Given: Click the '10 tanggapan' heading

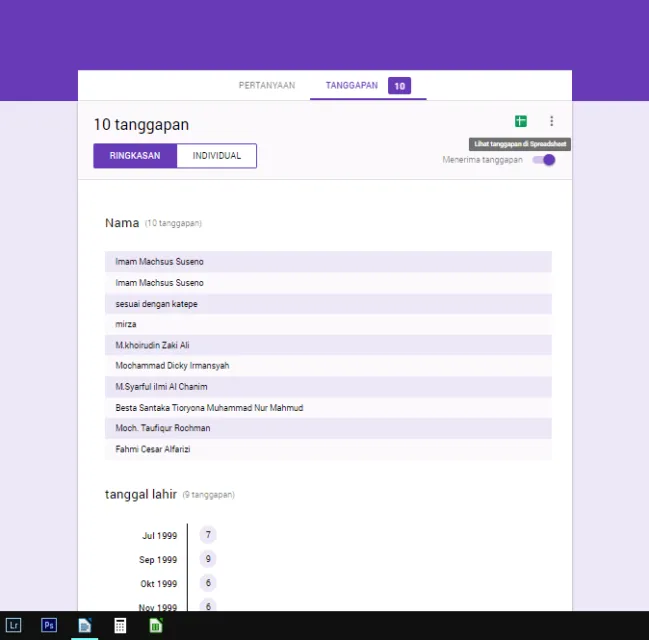Looking at the screenshot, I should (141, 125).
